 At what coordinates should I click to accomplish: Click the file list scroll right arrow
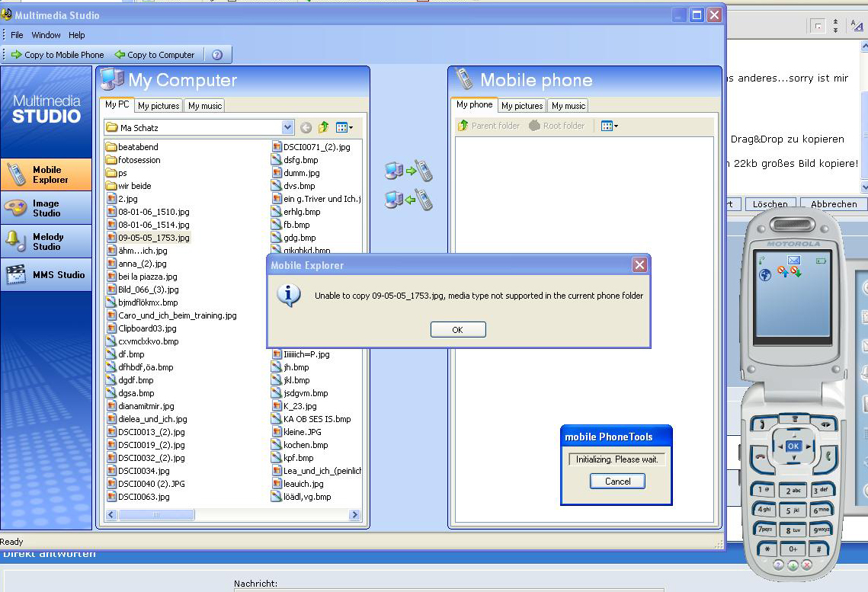click(355, 515)
